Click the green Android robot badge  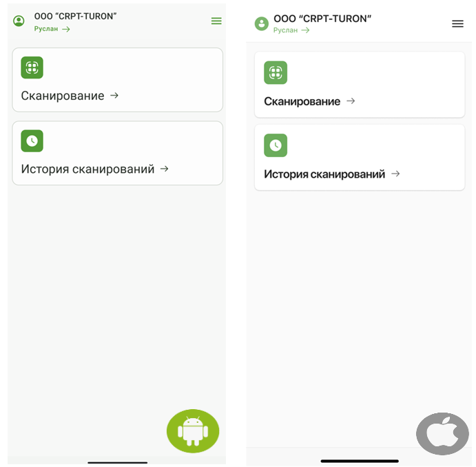193,431
